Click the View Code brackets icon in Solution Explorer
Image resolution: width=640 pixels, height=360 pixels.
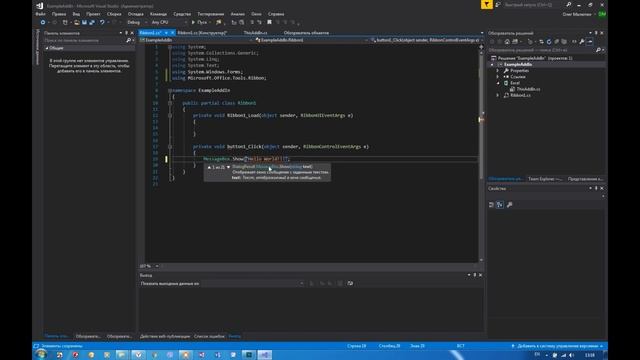pyautogui.click(x=574, y=42)
